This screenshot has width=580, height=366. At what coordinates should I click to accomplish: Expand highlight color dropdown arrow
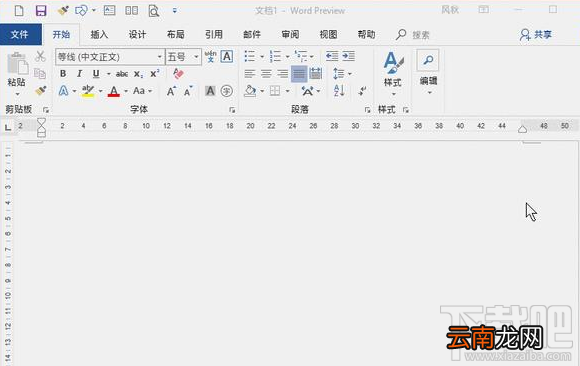[x=100, y=91]
